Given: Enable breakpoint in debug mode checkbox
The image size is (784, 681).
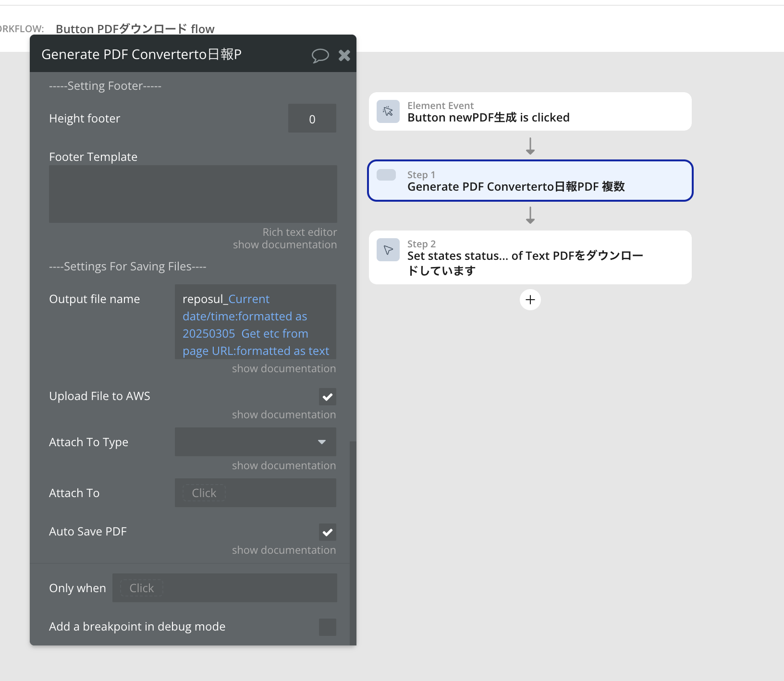Looking at the screenshot, I should (327, 627).
